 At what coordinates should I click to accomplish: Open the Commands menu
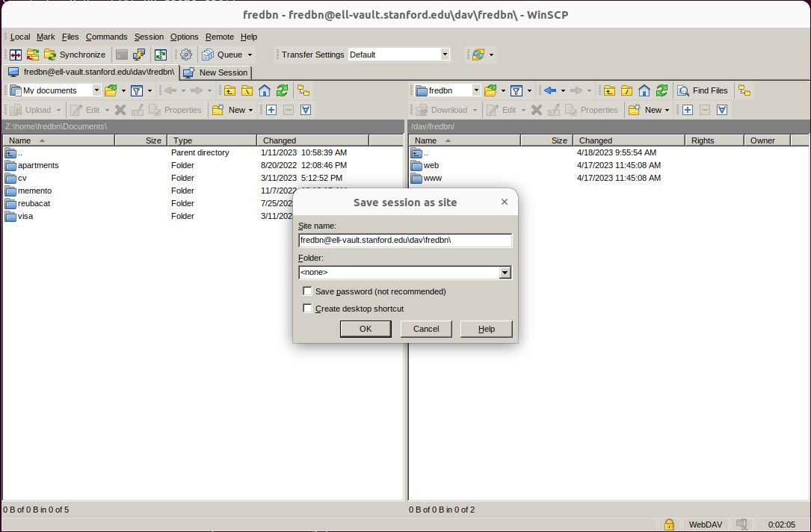point(106,37)
